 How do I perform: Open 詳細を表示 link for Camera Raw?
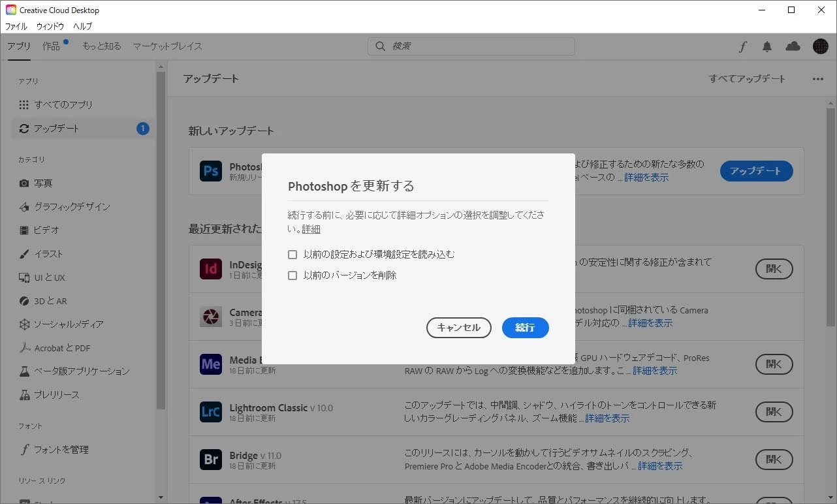pos(650,323)
